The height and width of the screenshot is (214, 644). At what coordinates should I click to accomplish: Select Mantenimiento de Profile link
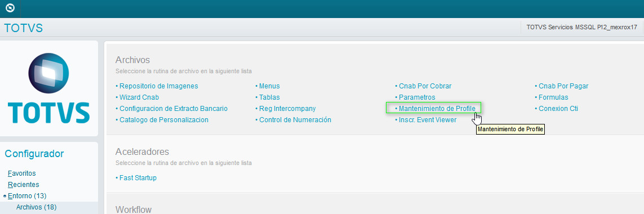coord(435,109)
